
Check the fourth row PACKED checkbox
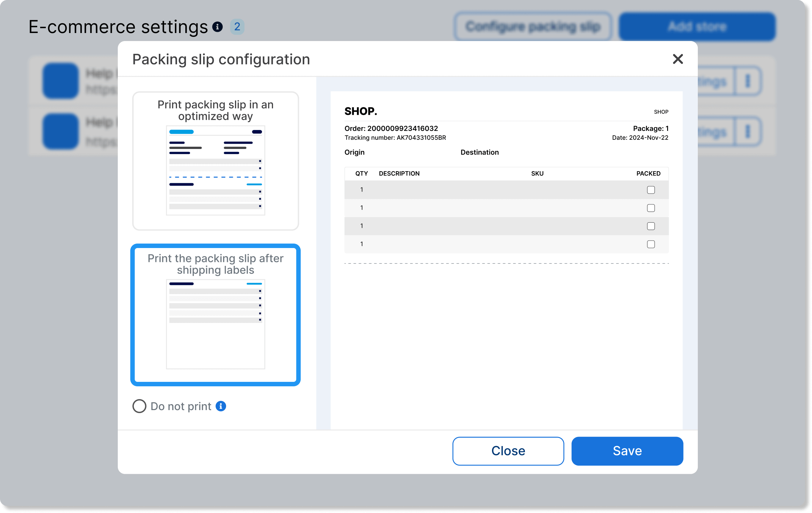[x=651, y=244]
